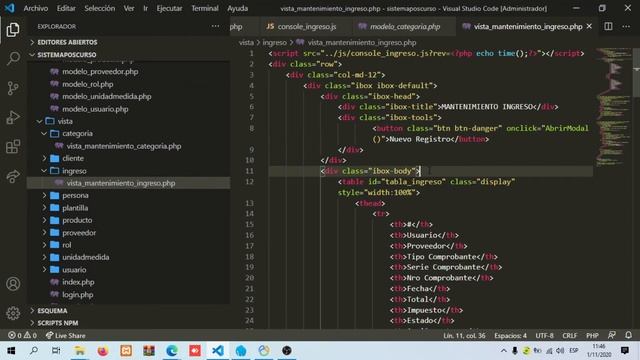Open Accounts menu in activity bar
This screenshot has width=640, height=360.
13,284
